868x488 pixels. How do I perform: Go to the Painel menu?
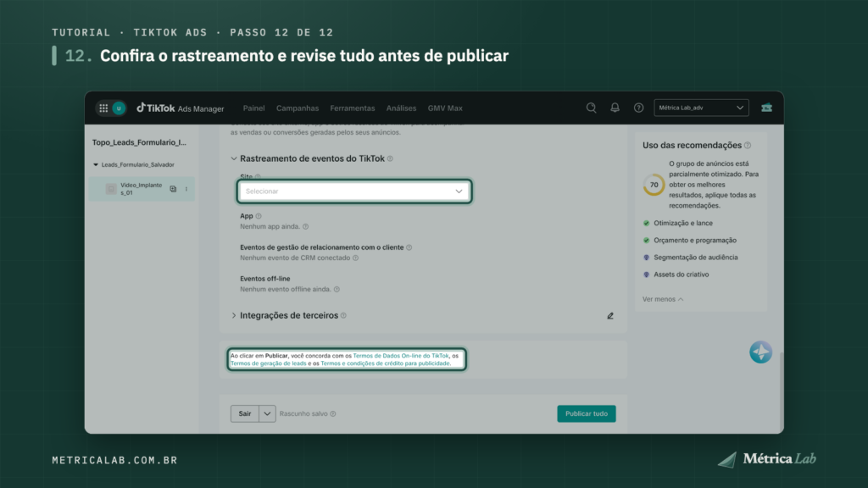pyautogui.click(x=254, y=108)
